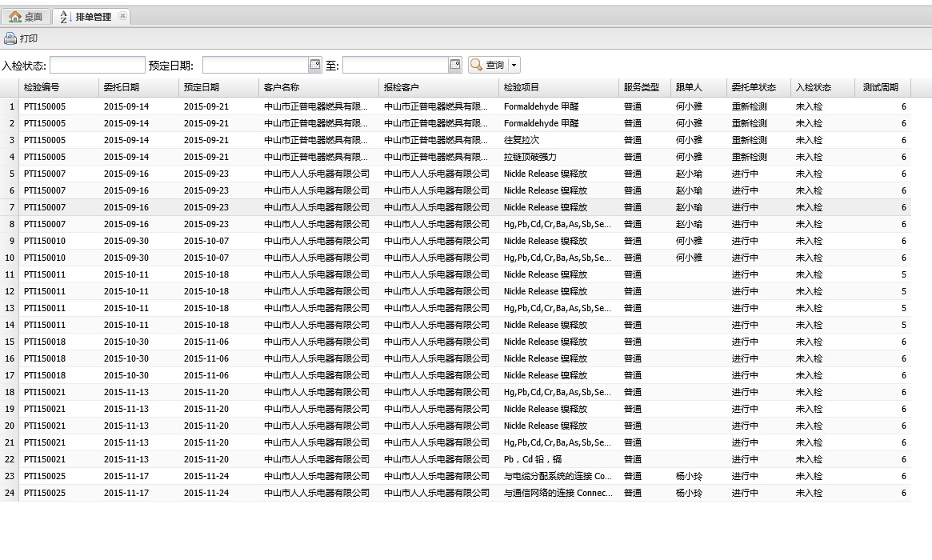This screenshot has height=560, width=932.
Task: Click the 打印 print icon
Action: [x=10, y=38]
